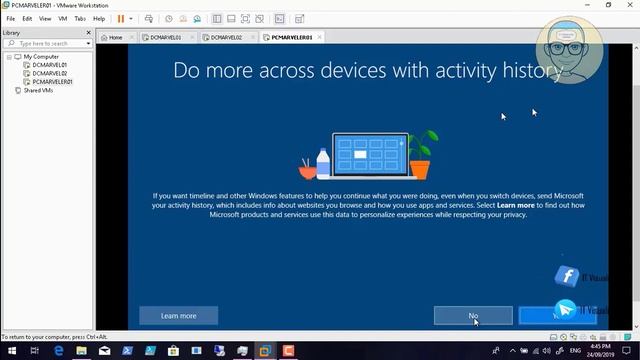Pause the virtual machine with the orange pause icon
Image resolution: width=640 pixels, height=360 pixels.
[121, 19]
